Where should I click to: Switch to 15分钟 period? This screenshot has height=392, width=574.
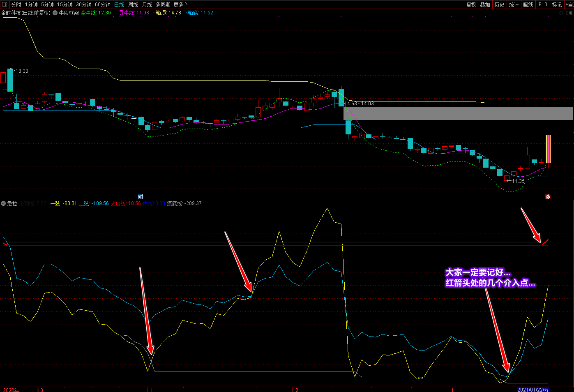pos(65,5)
